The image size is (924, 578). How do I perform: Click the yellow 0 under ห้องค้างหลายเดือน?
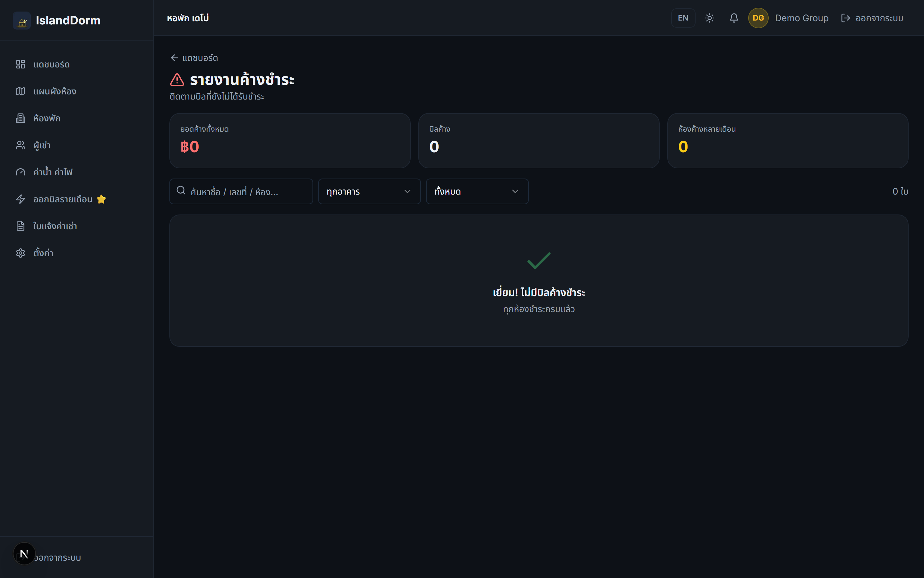point(683,147)
